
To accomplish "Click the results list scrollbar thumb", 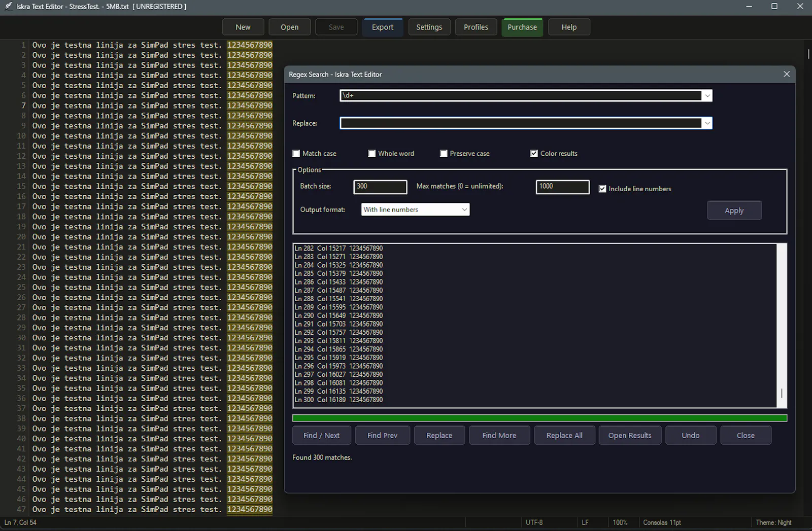I will (x=782, y=393).
